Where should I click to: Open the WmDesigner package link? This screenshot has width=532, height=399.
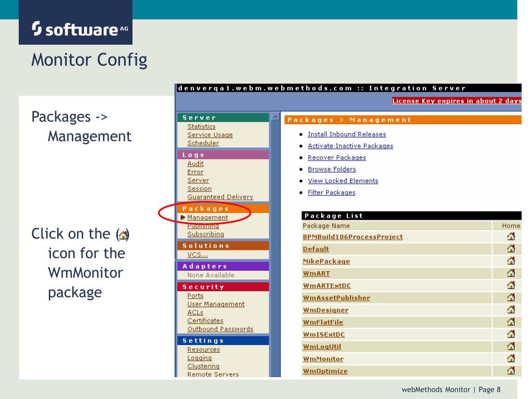coord(326,310)
